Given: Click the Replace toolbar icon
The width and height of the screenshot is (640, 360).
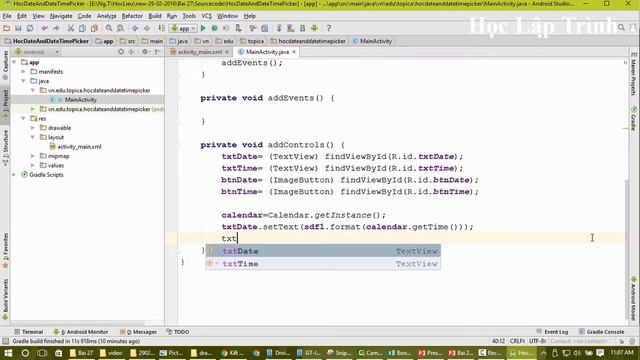Looking at the screenshot, I should (120, 28).
